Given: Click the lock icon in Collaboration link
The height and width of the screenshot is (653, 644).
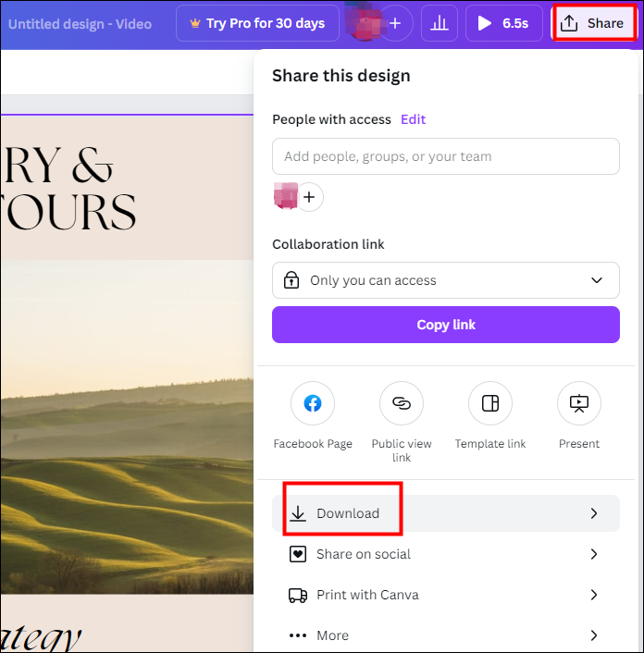Looking at the screenshot, I should [x=291, y=280].
